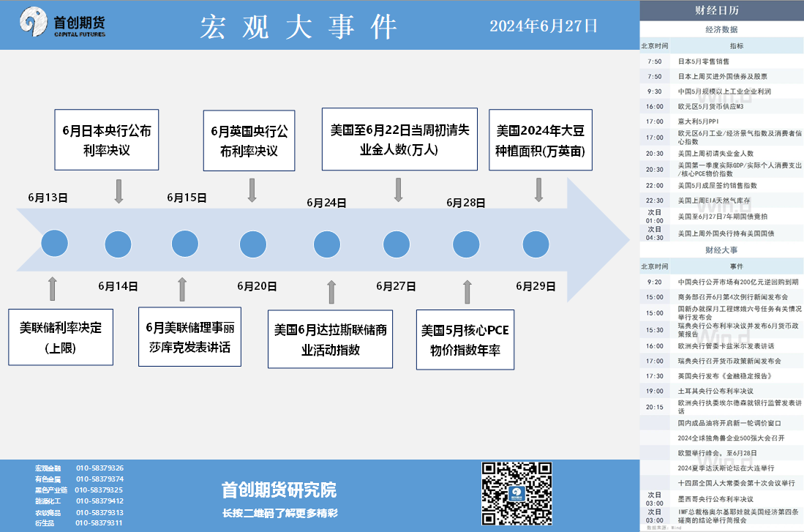Click the 首创期货研究院 footer title
The image size is (804, 532).
(279, 490)
